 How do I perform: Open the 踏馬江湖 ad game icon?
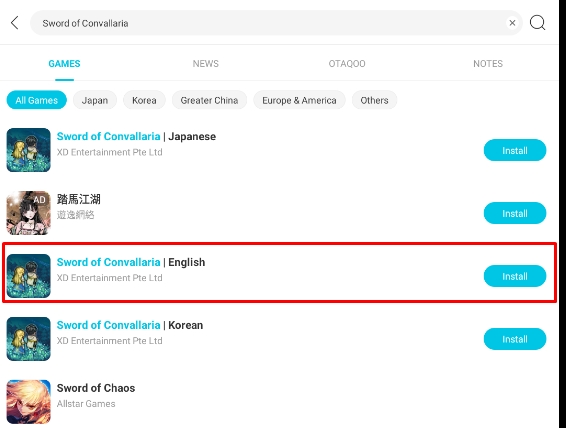pyautogui.click(x=29, y=213)
